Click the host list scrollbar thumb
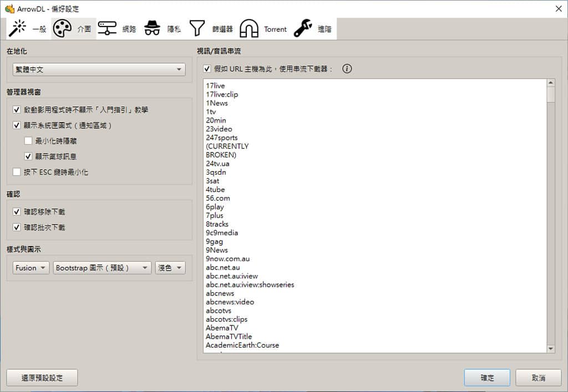The image size is (568, 392). tap(551, 94)
